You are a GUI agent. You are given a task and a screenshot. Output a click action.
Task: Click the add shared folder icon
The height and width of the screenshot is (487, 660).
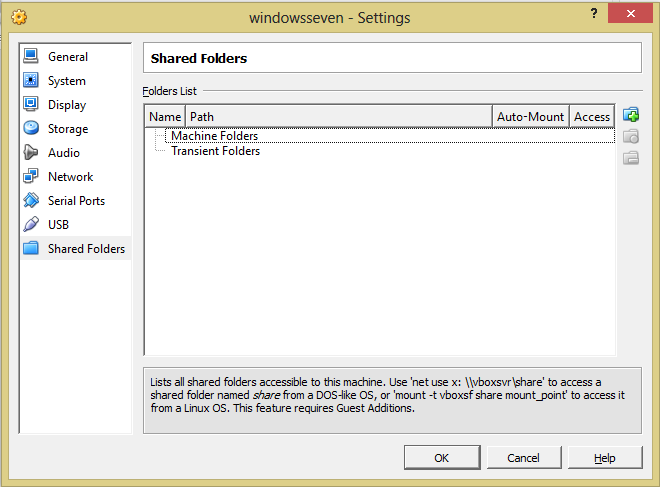pos(631,114)
